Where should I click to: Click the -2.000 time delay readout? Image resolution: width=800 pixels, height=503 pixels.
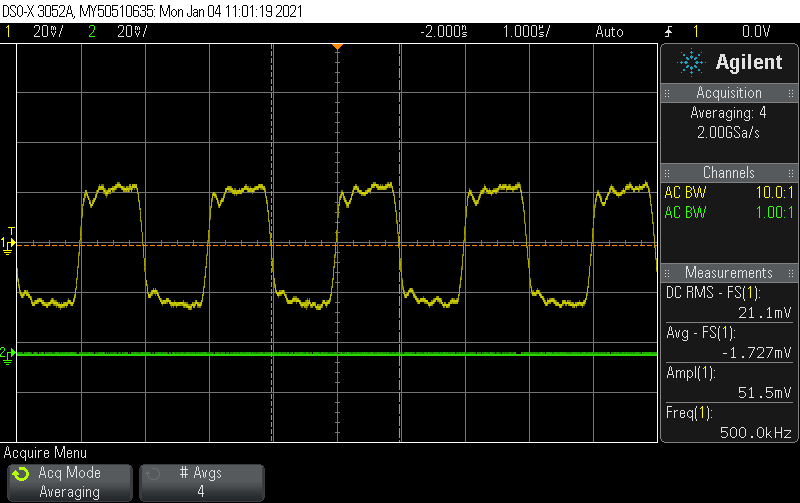pyautogui.click(x=444, y=31)
